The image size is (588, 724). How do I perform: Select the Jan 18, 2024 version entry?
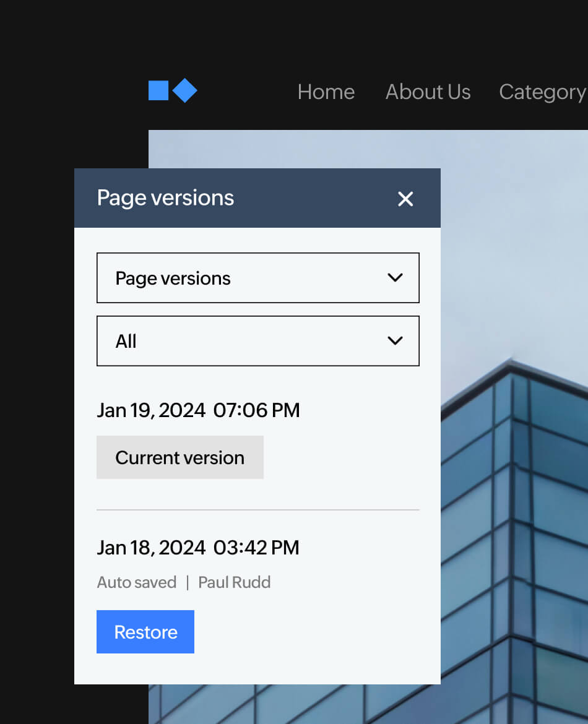click(198, 547)
